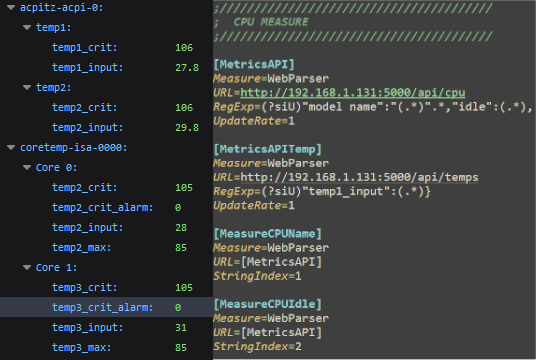This screenshot has height=360, width=536.
Task: Select the temp3_input key
Action: tap(88, 328)
